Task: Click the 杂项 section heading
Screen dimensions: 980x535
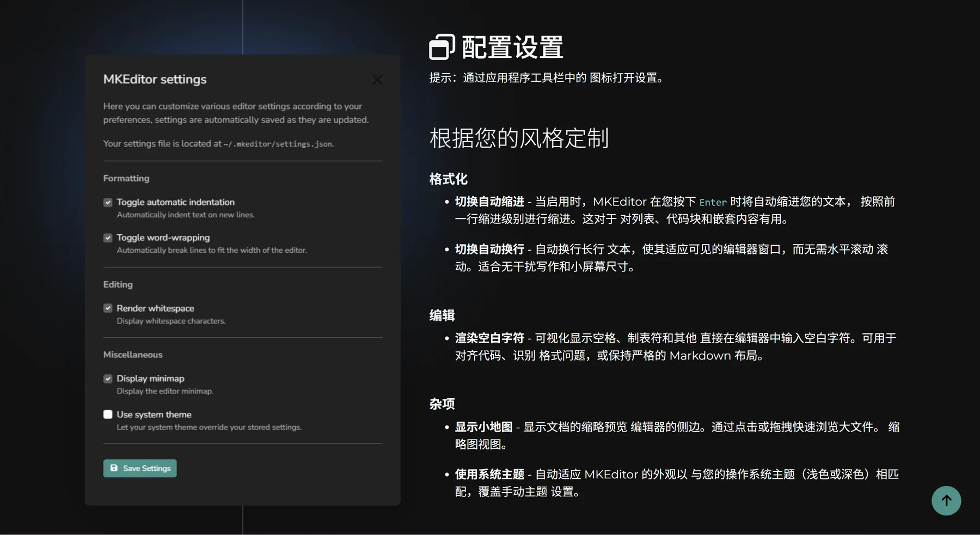Action: tap(442, 404)
